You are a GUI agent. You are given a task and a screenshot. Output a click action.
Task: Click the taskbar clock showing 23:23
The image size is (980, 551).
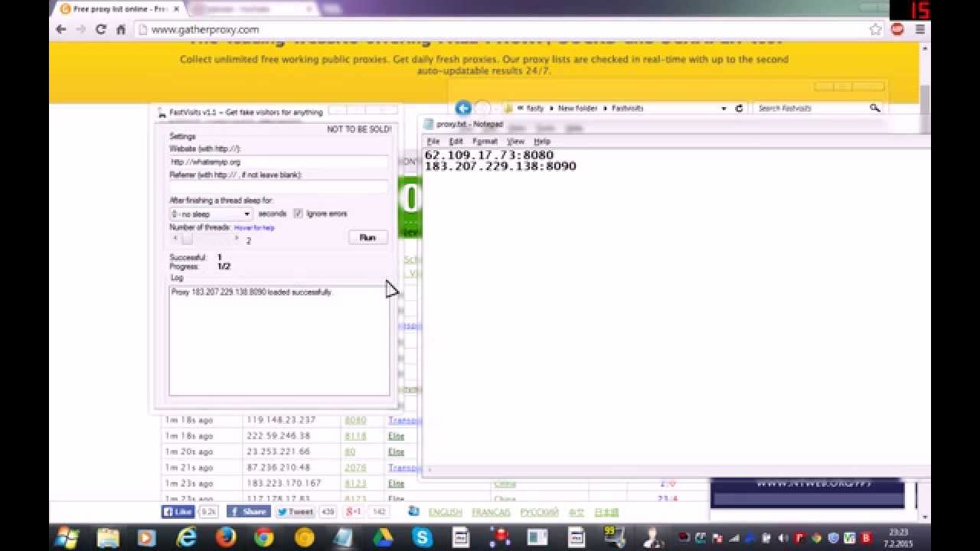(900, 537)
